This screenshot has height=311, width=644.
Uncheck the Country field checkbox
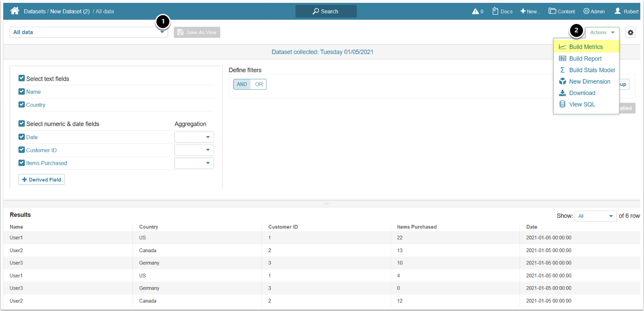[22, 105]
